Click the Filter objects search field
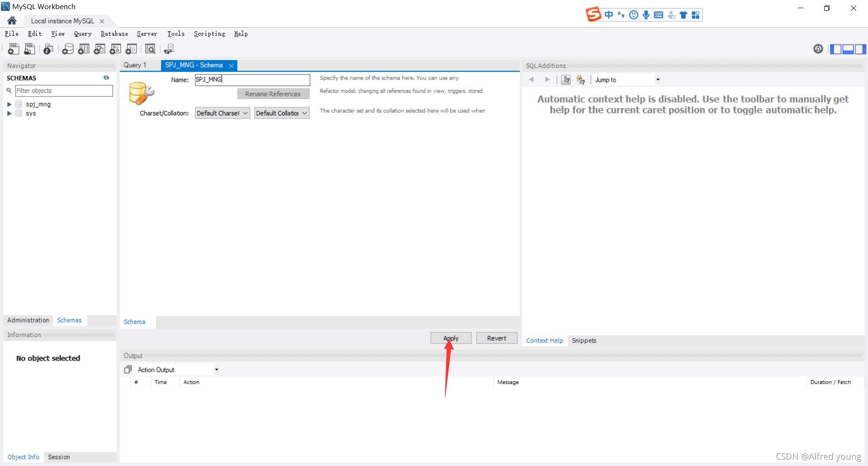 click(64, 90)
